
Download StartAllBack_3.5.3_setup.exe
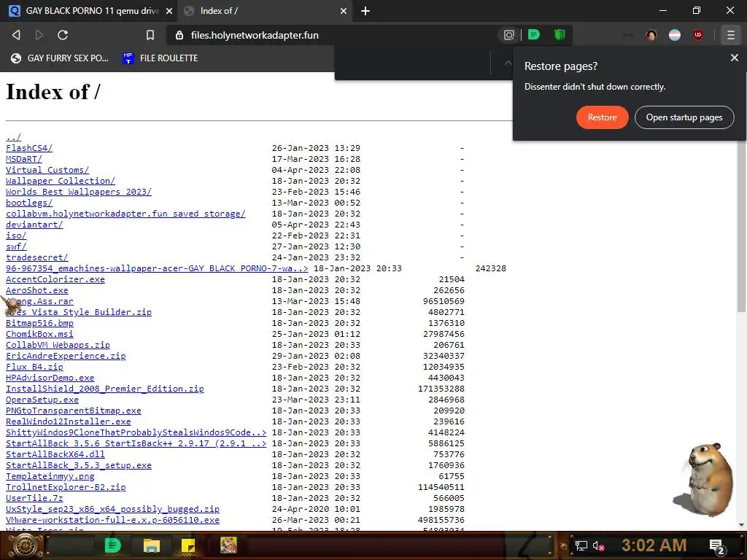coord(79,466)
